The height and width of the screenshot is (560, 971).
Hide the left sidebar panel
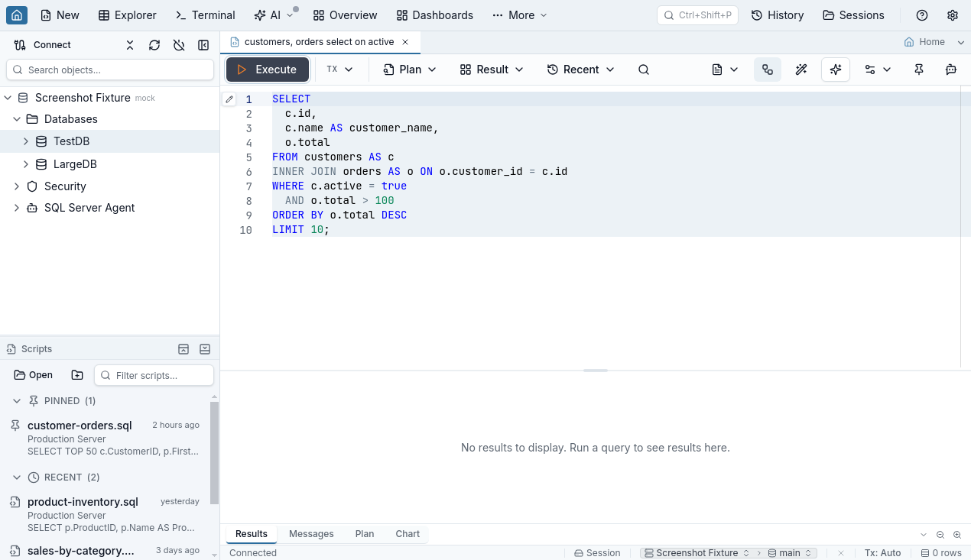[203, 45]
